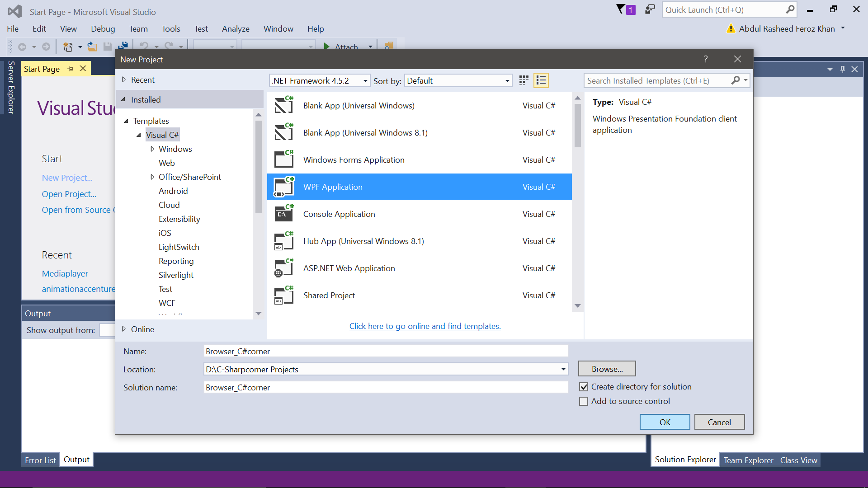868x488 pixels.
Task: Select Windows Forms Application template
Action: click(x=420, y=160)
